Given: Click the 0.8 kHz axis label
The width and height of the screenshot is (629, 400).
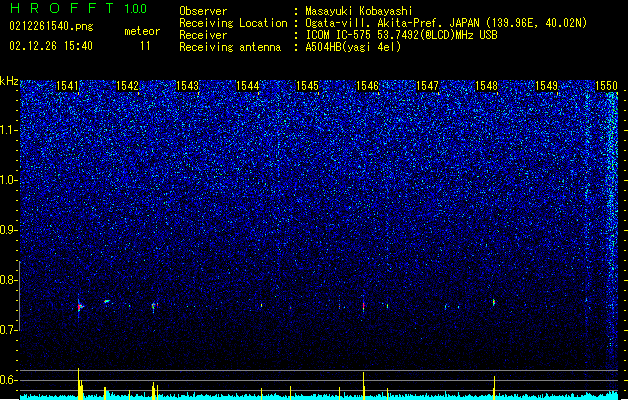Looking at the screenshot, I should [x=9, y=280].
